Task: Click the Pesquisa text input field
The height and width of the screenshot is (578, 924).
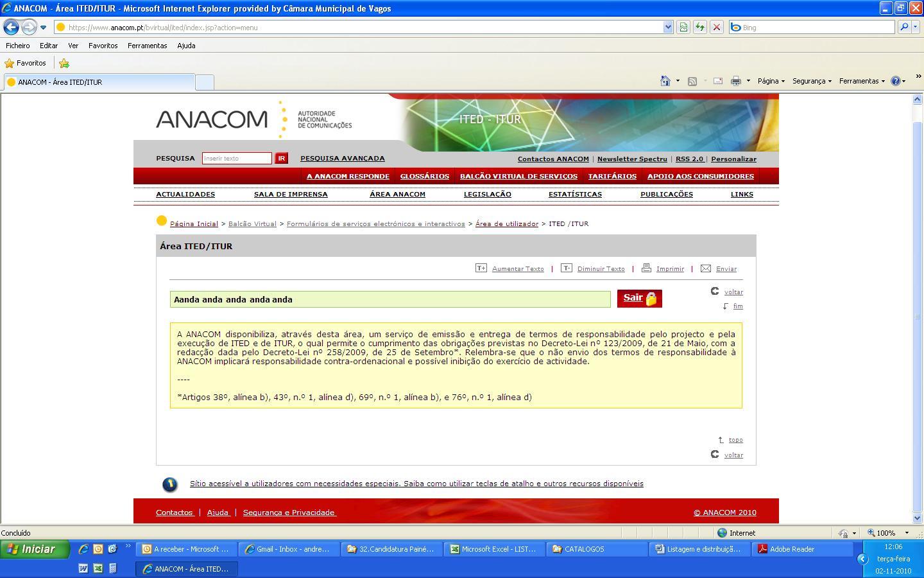Action: click(237, 159)
